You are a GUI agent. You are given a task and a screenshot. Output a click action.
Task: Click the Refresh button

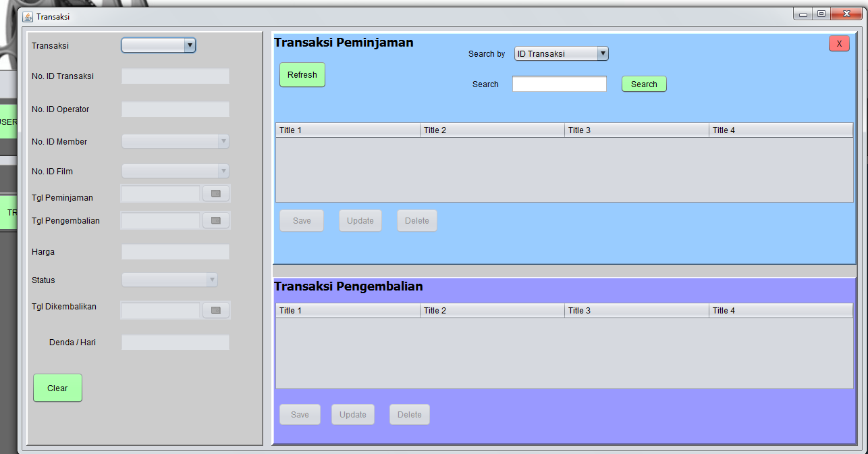(x=302, y=74)
